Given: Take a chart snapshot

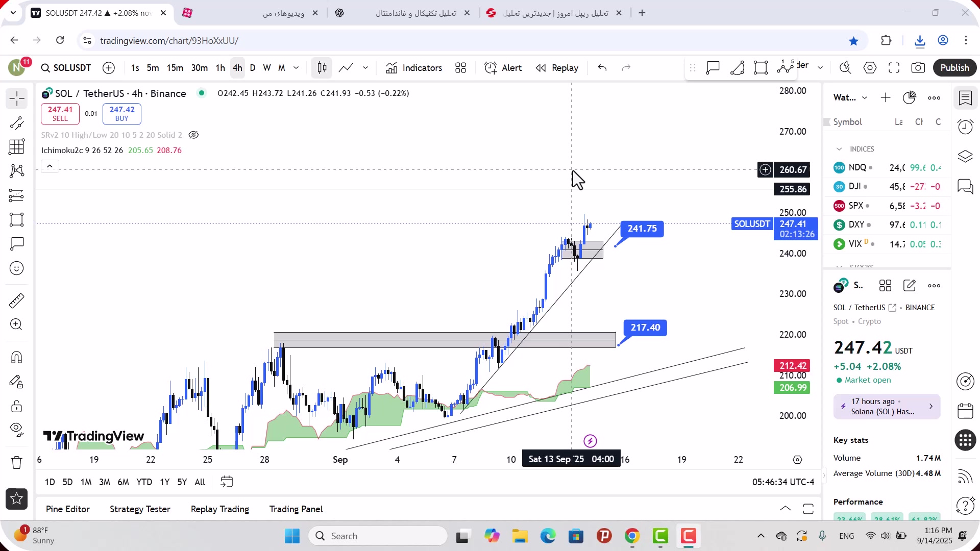Looking at the screenshot, I should point(918,68).
